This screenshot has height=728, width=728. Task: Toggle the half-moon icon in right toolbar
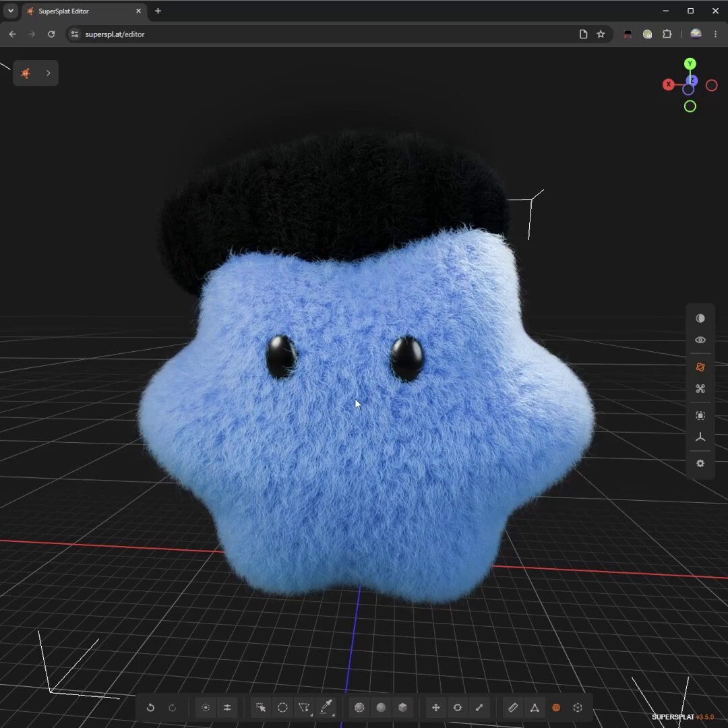[x=700, y=318]
